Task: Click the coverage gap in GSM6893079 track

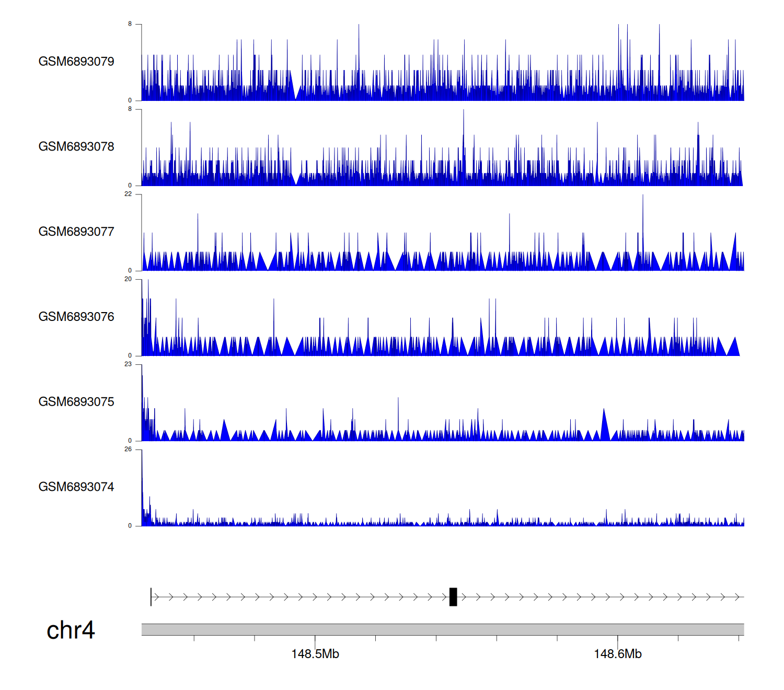Action: tap(296, 94)
